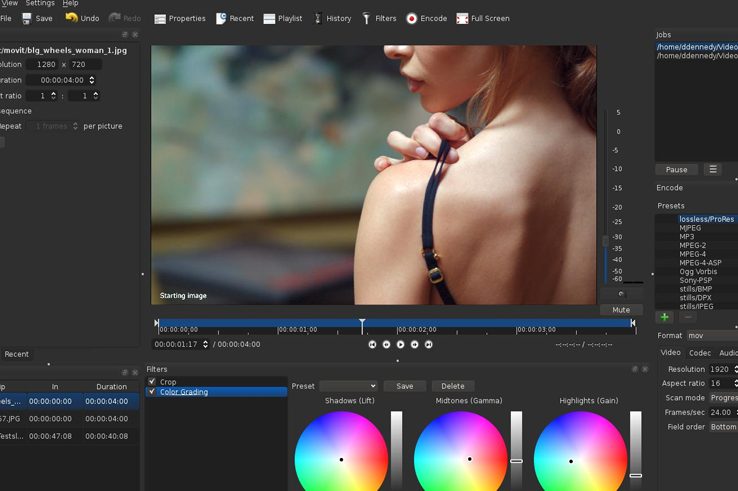Switch to Full Screen view
The height and width of the screenshot is (491, 738).
click(x=482, y=18)
